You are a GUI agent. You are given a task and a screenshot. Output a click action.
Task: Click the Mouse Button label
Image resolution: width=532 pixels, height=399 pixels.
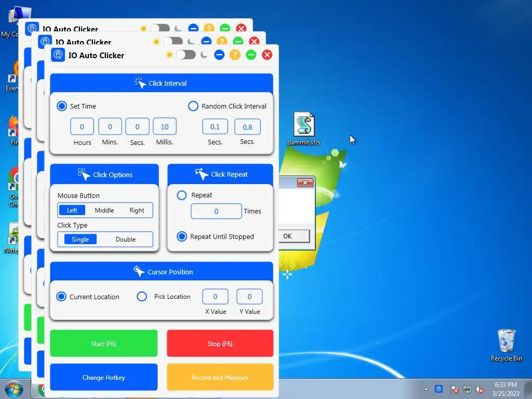click(x=79, y=196)
